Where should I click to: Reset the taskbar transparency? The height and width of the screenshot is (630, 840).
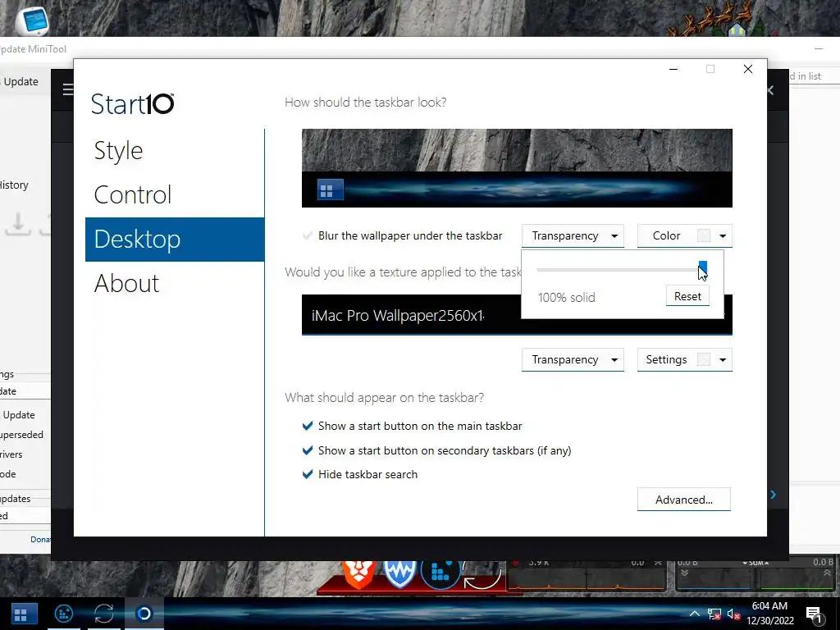point(688,296)
